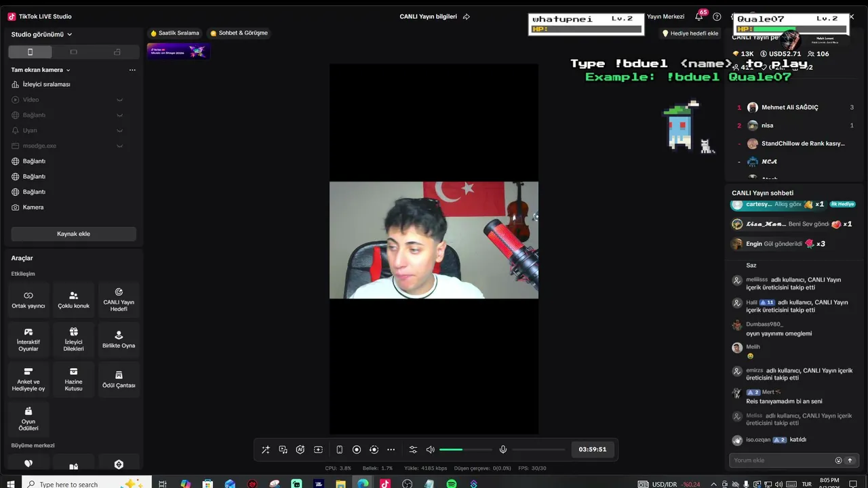Show the hidden dimmed Bağlantı source

point(119,115)
